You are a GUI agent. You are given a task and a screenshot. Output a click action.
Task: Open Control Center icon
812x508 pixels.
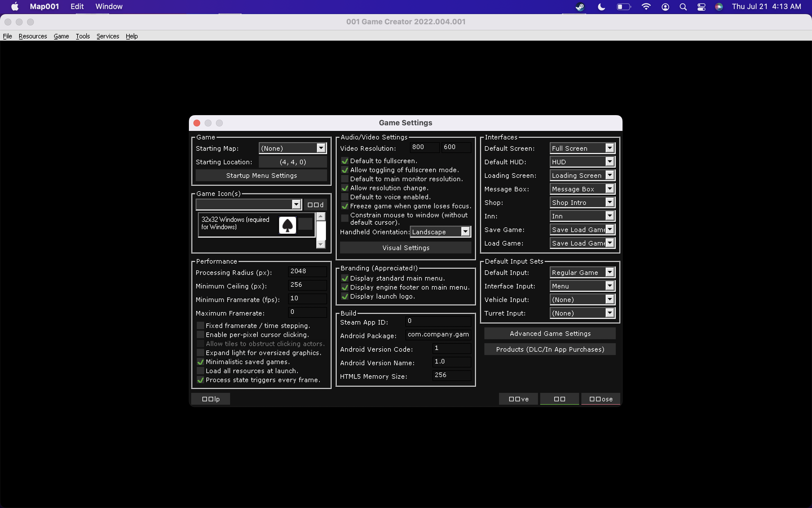click(x=701, y=7)
